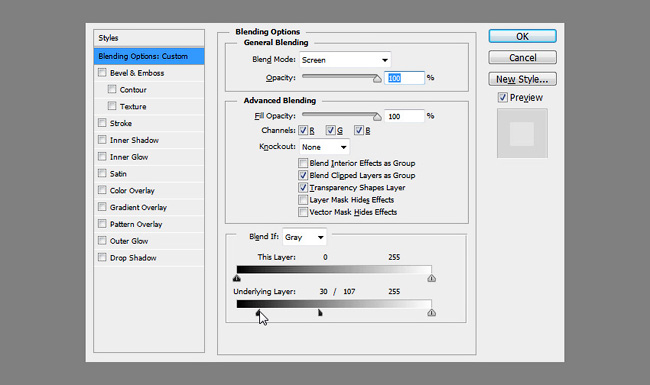Screen dimensions: 650x385
Task: Open the Gradient Overlay settings row
Action: click(149, 207)
